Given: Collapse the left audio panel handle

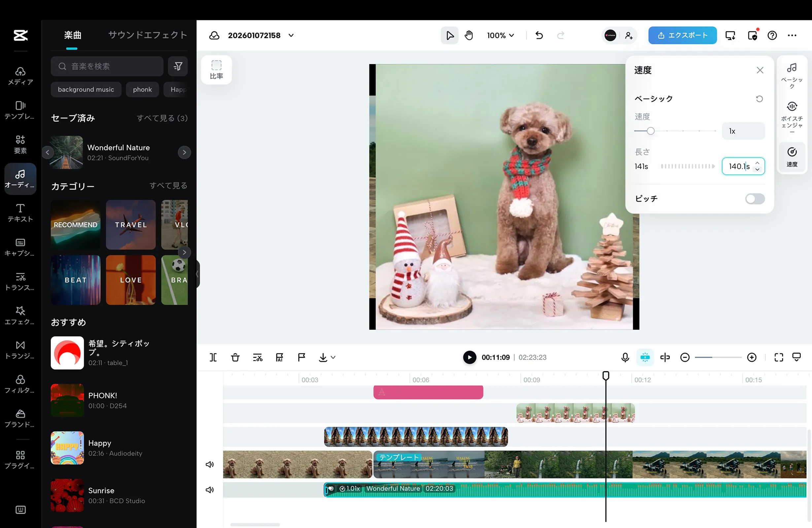Looking at the screenshot, I should click(197, 274).
